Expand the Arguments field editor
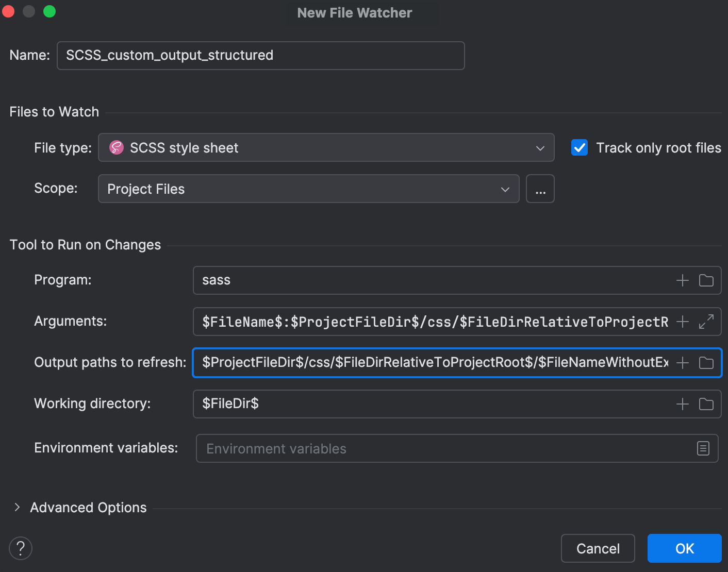The image size is (728, 572). tap(706, 321)
